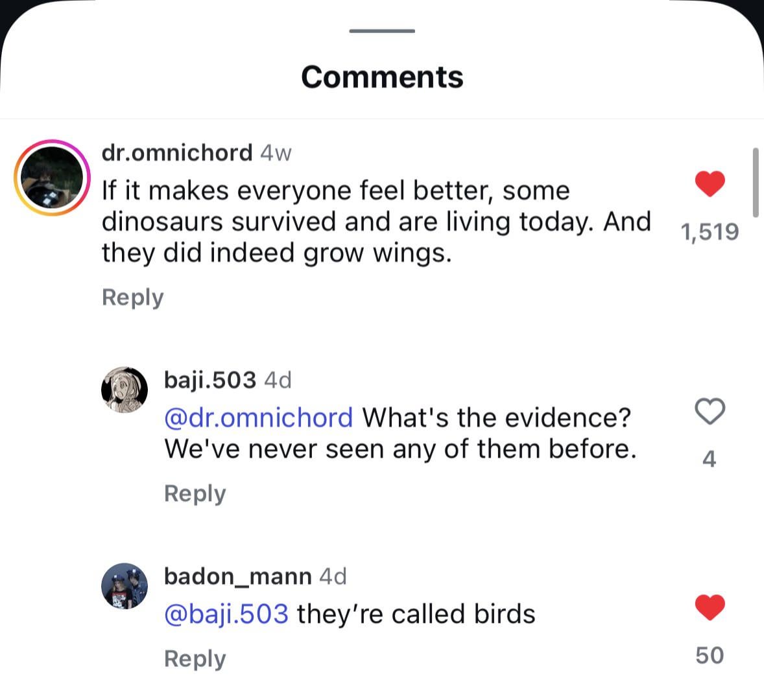Tap the @dr.omnichord mention link
764x700 pixels.
click(259, 417)
